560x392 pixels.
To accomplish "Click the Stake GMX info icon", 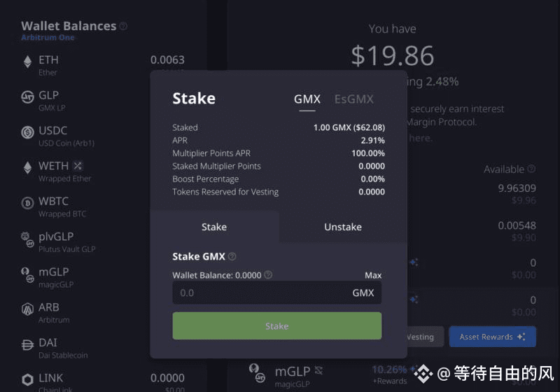I will (232, 256).
